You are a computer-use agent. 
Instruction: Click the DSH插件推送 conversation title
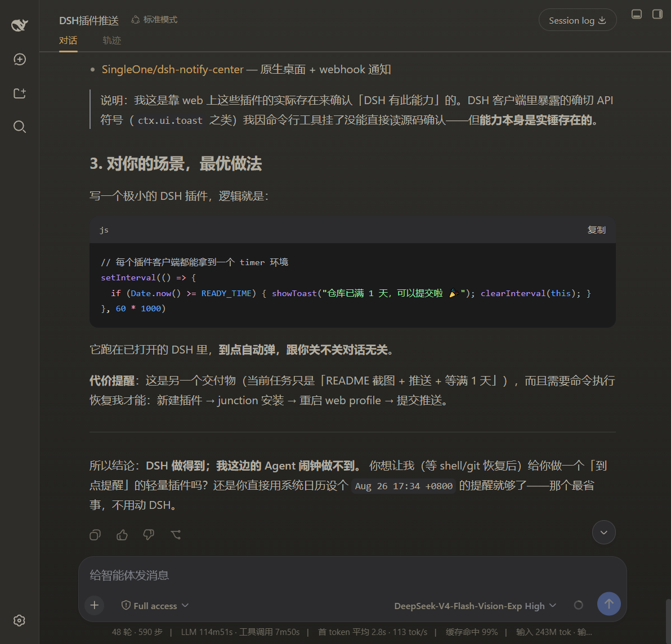(x=88, y=20)
